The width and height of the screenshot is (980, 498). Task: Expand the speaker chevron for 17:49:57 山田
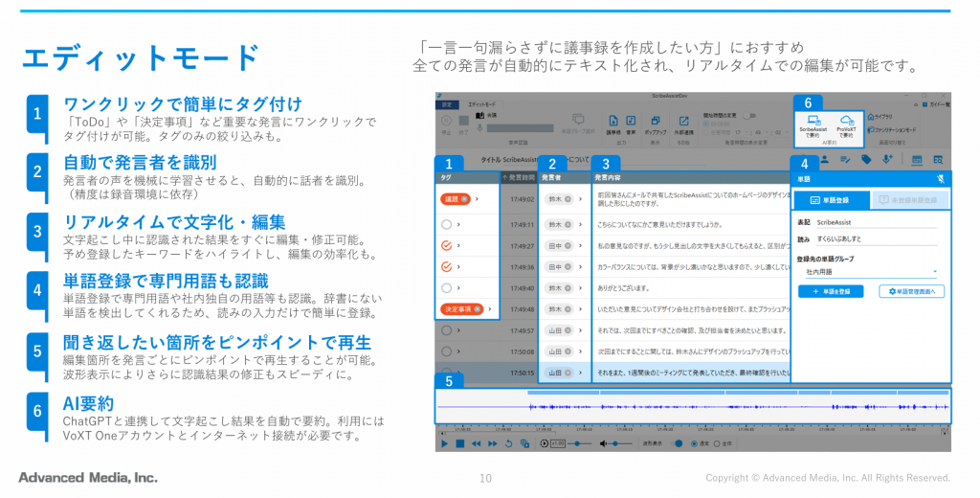(x=581, y=330)
